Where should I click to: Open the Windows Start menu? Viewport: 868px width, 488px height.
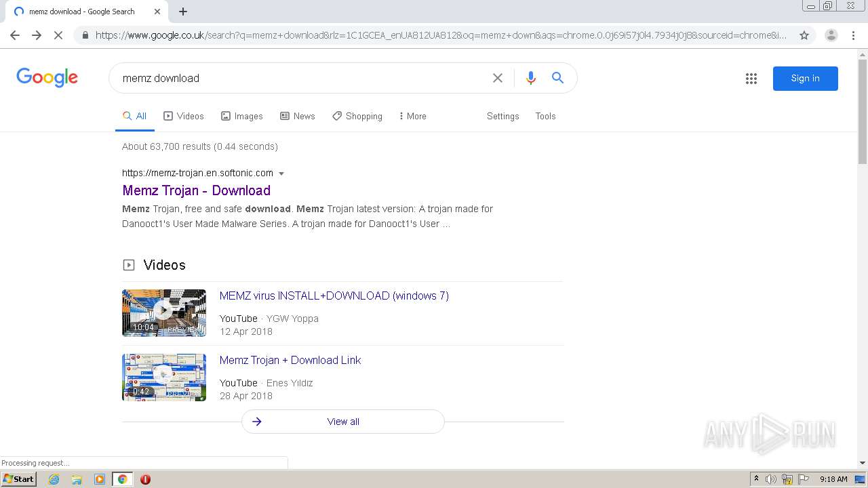pyautogui.click(x=18, y=479)
